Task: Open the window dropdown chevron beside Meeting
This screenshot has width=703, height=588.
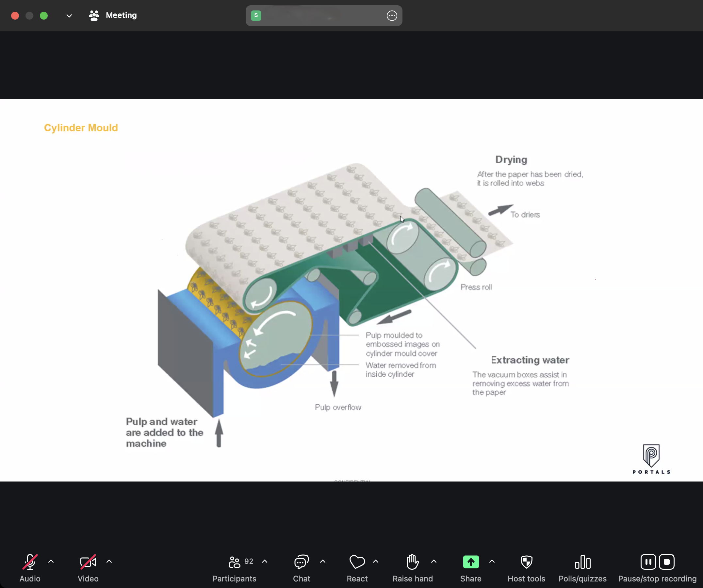Action: 69,16
